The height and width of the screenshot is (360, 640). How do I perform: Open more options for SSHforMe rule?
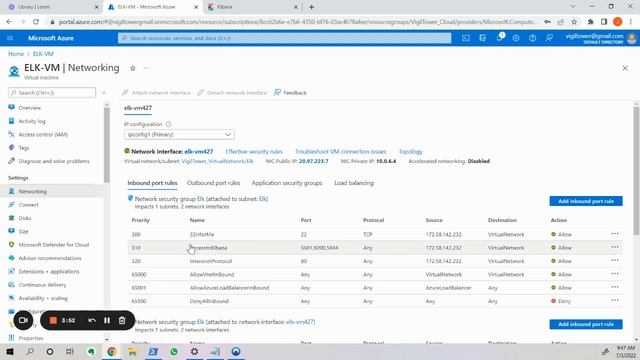pyautogui.click(x=615, y=234)
